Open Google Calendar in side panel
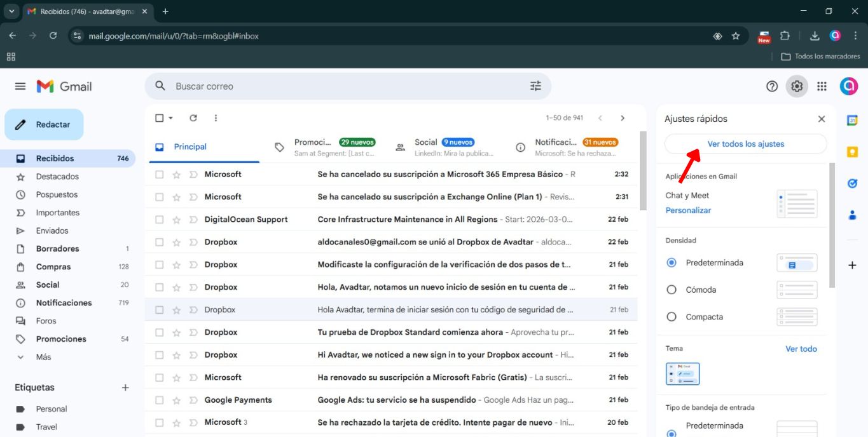 pos(852,121)
